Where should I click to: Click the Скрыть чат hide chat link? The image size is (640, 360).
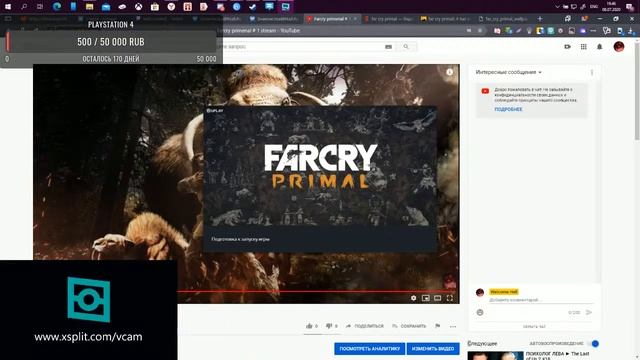coord(534,327)
